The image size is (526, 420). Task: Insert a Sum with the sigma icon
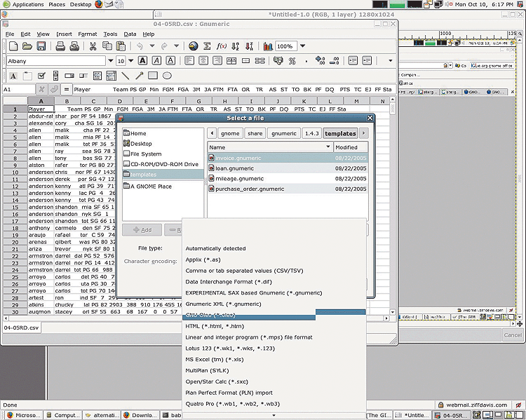207,46
